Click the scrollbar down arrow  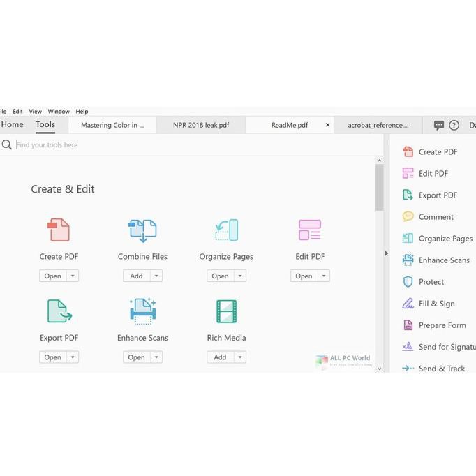(x=379, y=369)
